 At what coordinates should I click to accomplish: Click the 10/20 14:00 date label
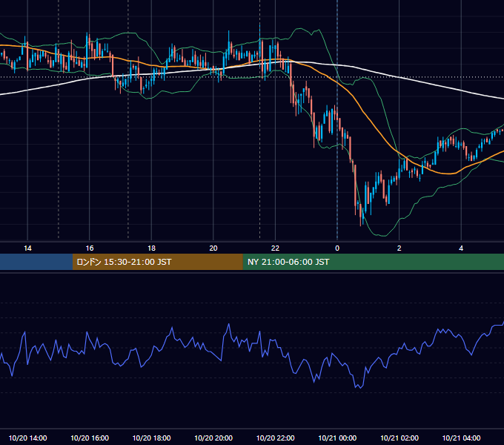click(27, 438)
